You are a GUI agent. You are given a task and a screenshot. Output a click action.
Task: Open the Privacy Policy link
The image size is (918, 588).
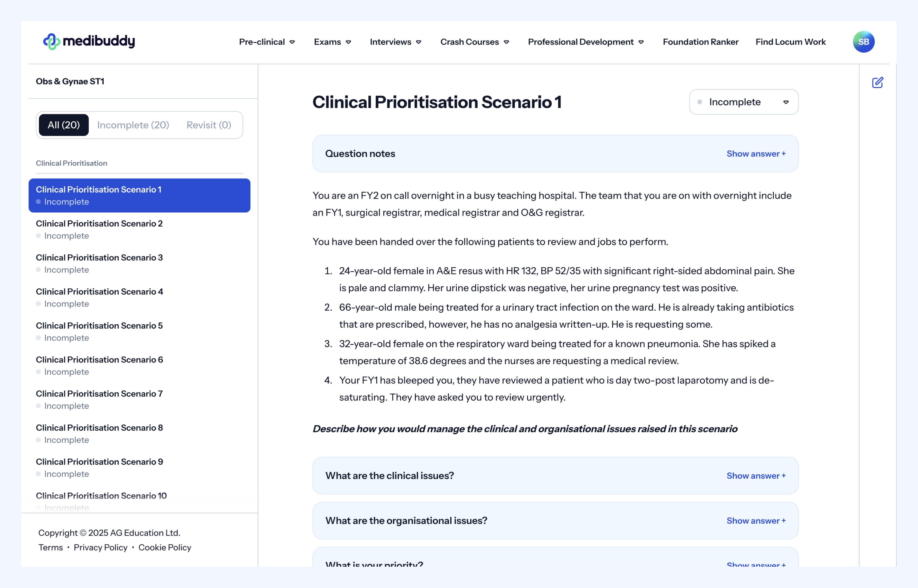coord(100,548)
